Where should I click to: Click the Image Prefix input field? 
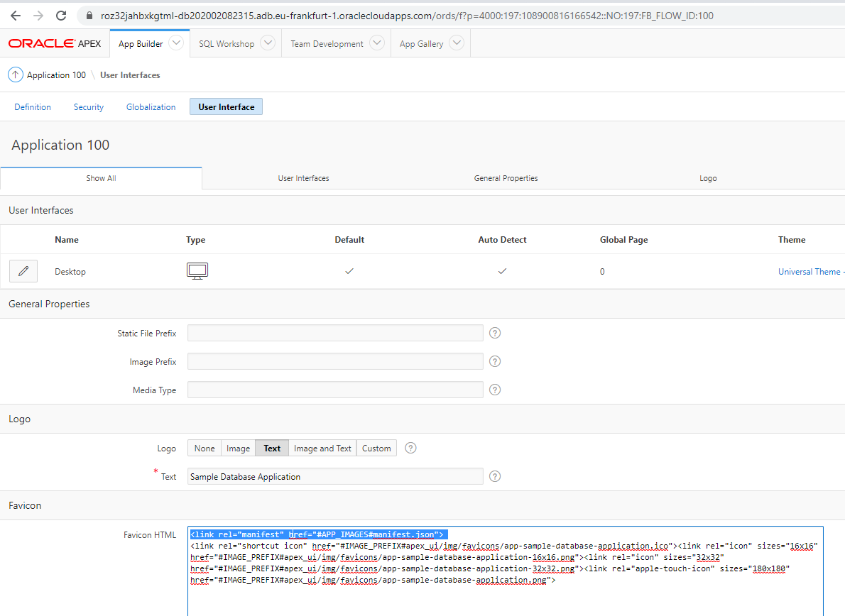point(335,361)
